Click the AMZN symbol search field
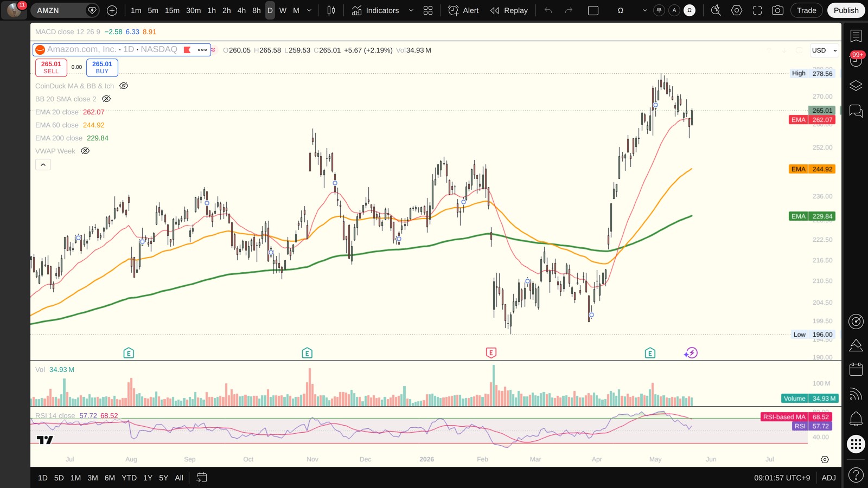 point(65,10)
